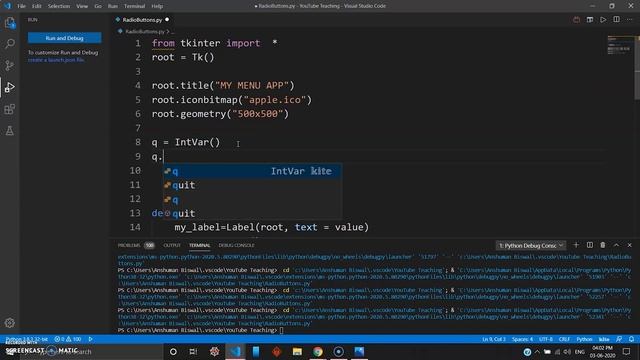Click CRLF end-of-line setting
The height and width of the screenshot is (360, 640).
point(564,339)
